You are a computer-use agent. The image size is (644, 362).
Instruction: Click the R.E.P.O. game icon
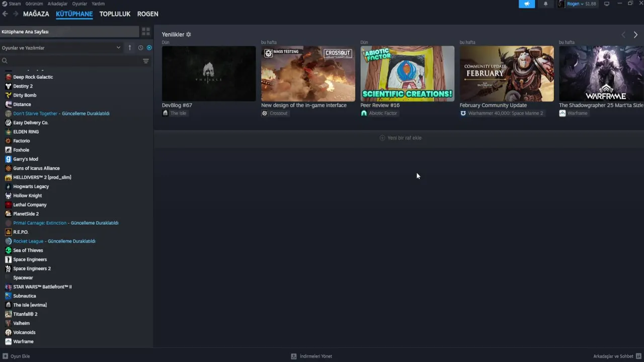click(8, 232)
